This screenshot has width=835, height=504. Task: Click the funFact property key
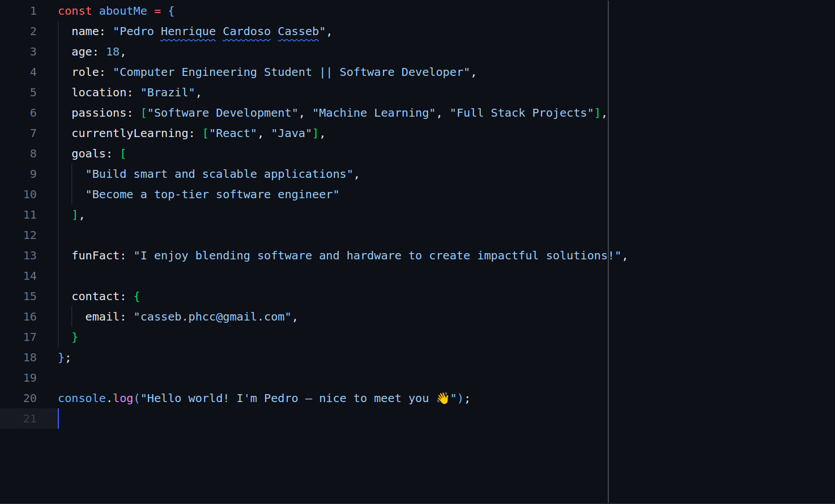click(96, 255)
